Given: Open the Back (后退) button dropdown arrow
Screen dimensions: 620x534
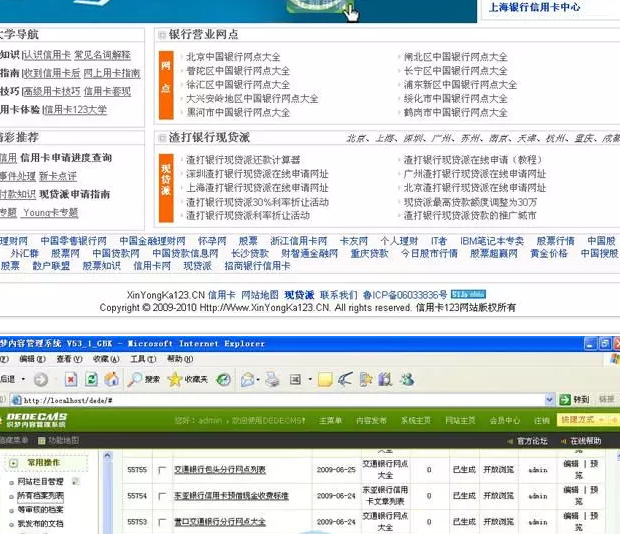Looking at the screenshot, I should (x=24, y=379).
